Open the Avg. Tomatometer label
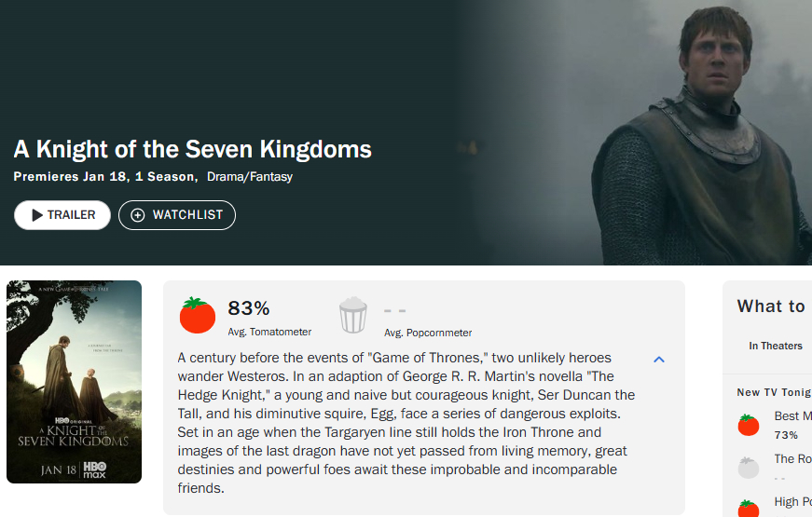Viewport: 812px width, 517px height. tap(269, 332)
